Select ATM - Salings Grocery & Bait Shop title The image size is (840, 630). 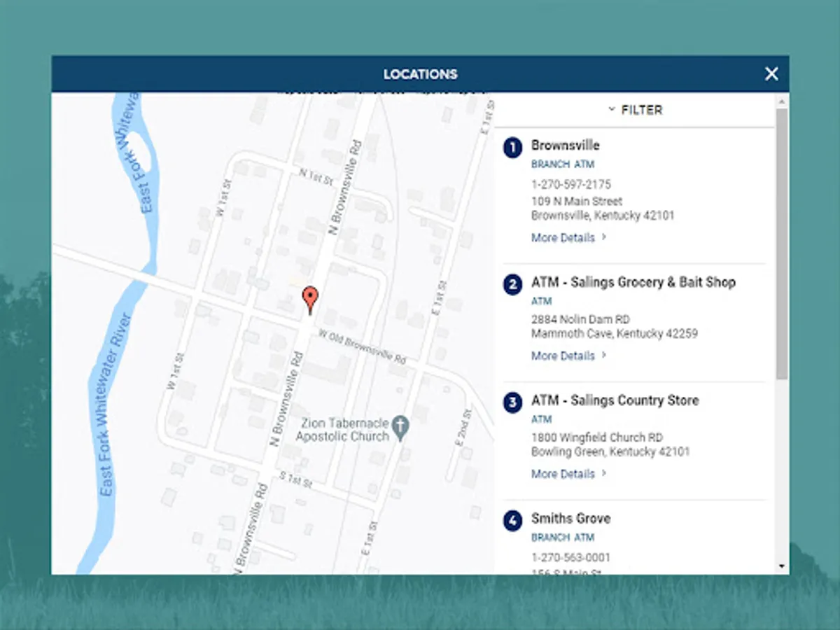pyautogui.click(x=633, y=282)
